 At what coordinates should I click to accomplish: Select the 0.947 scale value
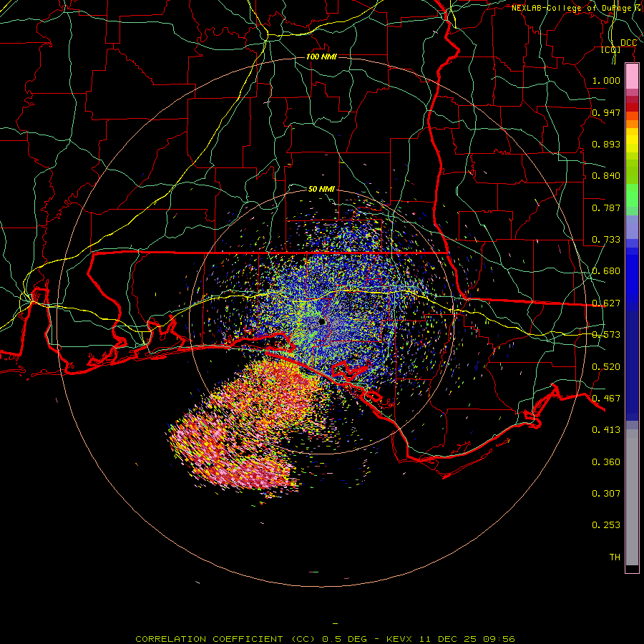[606, 112]
